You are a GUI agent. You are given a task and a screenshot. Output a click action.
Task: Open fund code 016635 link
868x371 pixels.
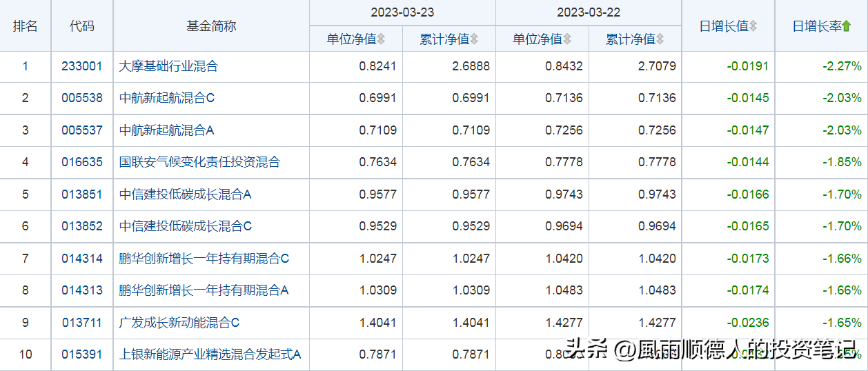coord(82,162)
